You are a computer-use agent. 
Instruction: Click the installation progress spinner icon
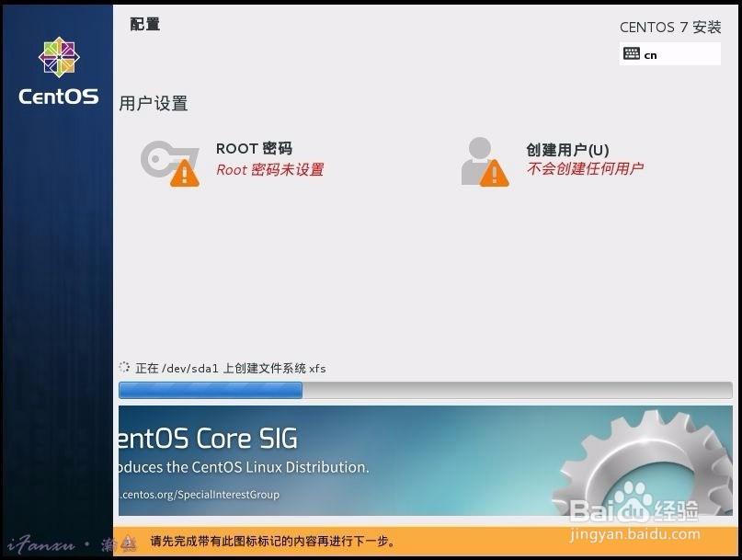click(x=124, y=367)
